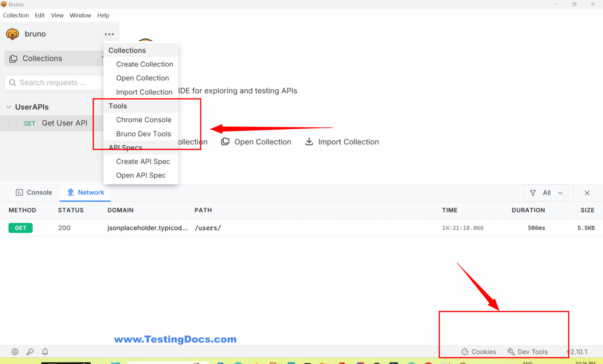Collapse the Collections panel via its chevron
The height and width of the screenshot is (364, 603).
tap(102, 58)
